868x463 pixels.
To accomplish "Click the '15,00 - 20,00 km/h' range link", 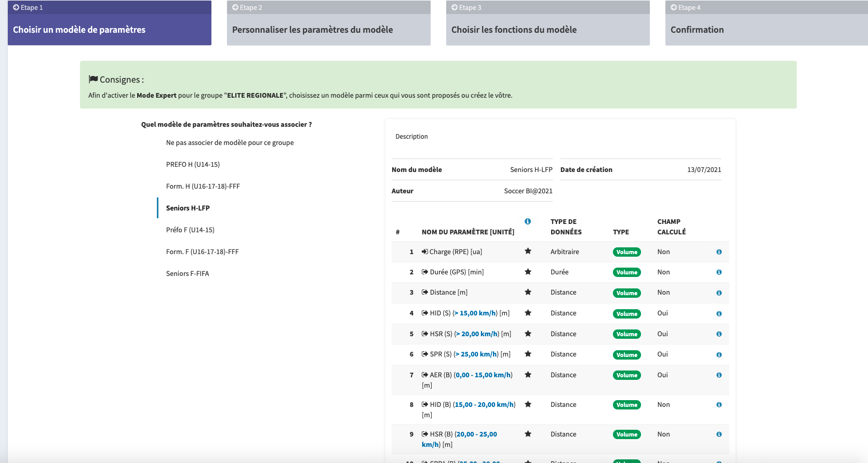I will pos(485,405).
